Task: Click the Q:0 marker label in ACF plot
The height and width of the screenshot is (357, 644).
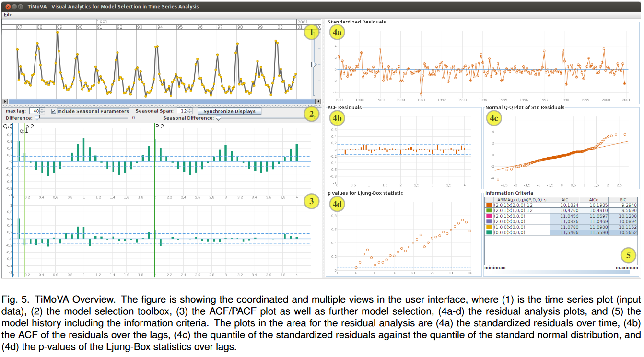Action: (8, 127)
